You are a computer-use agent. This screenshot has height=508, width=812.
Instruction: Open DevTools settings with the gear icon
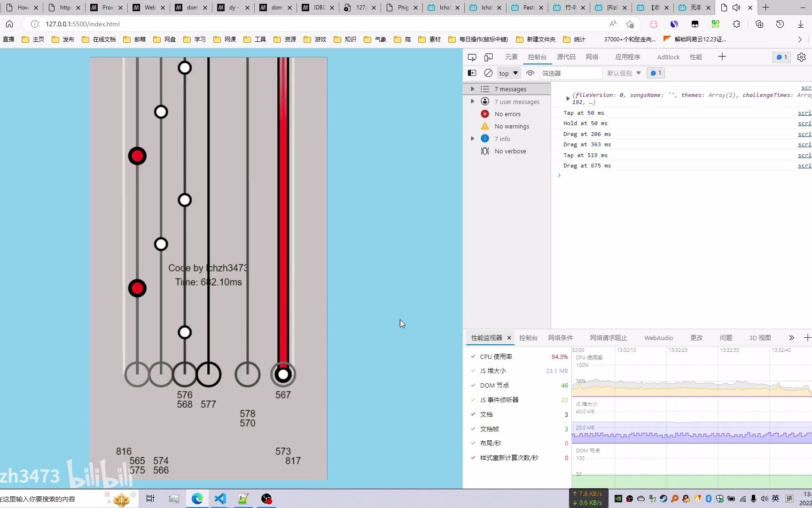click(802, 57)
